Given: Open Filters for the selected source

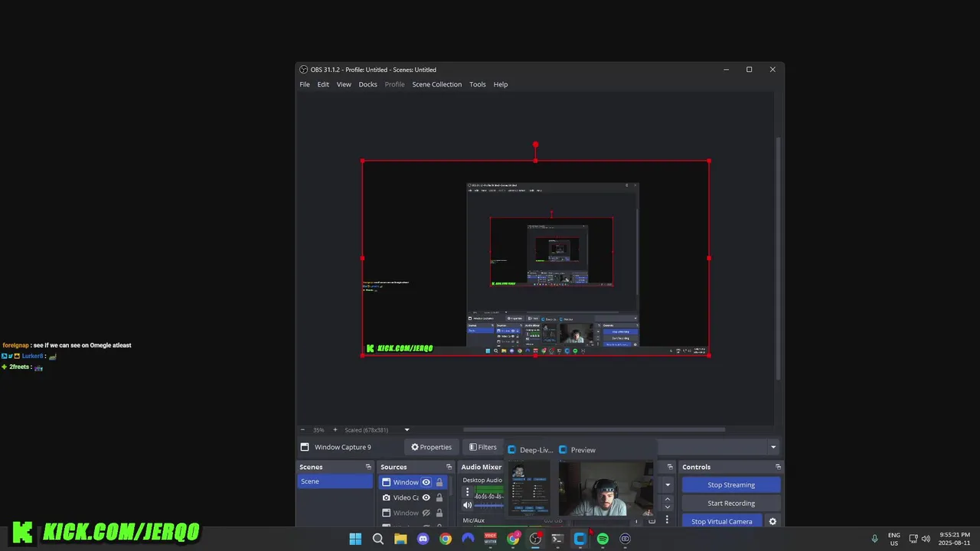Looking at the screenshot, I should (482, 447).
